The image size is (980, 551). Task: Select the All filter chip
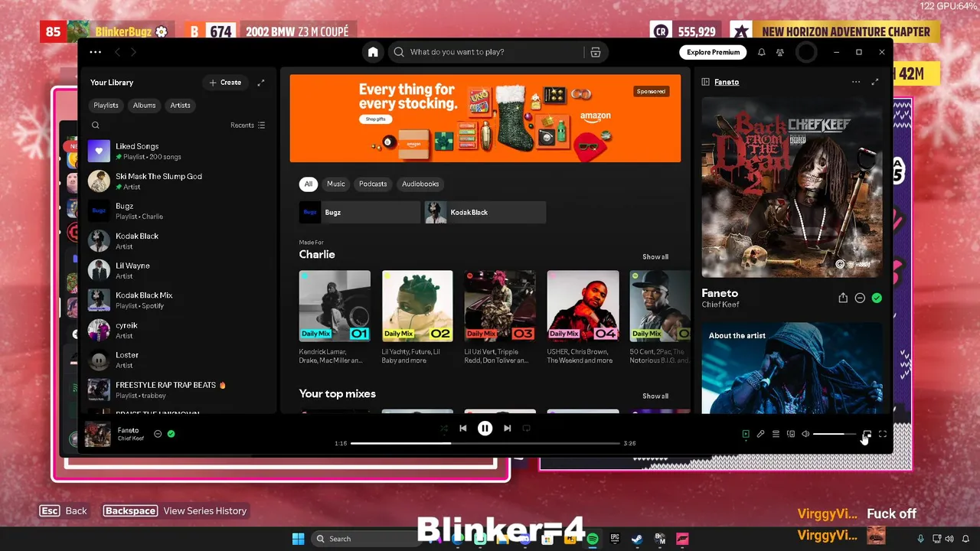(x=309, y=184)
